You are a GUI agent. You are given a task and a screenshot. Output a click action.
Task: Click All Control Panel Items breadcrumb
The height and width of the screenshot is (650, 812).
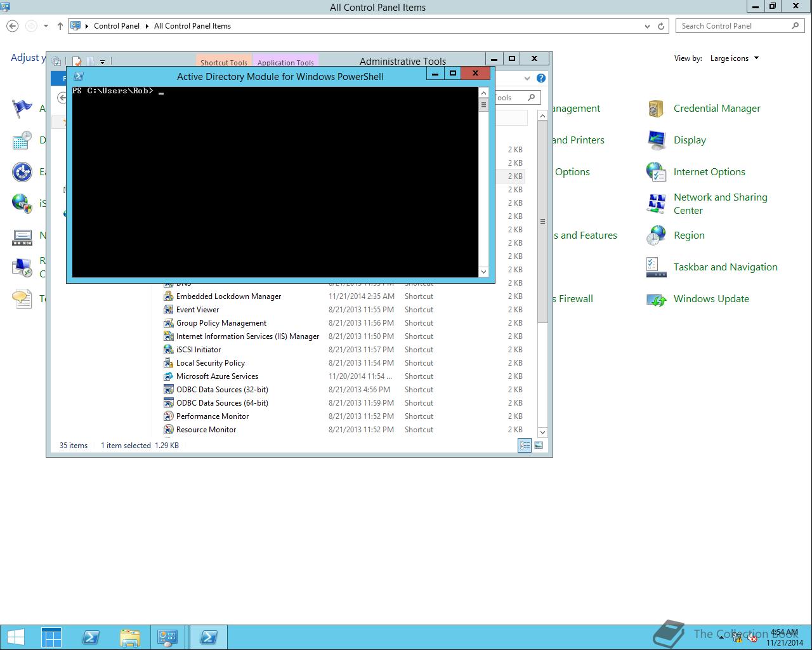[x=192, y=26]
